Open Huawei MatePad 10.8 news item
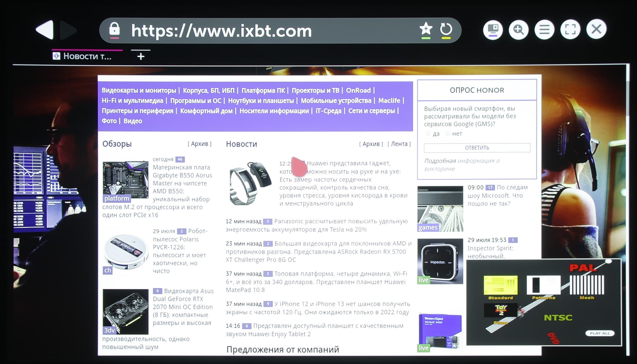This screenshot has height=364, width=637. pyautogui.click(x=316, y=282)
